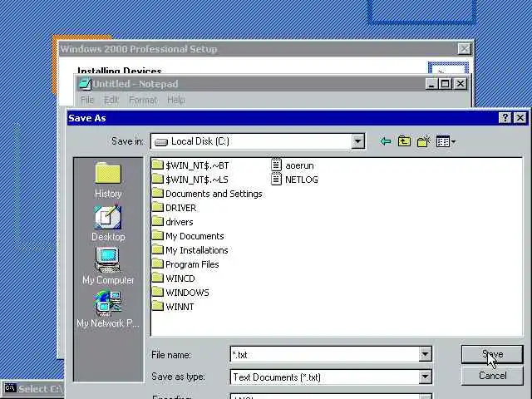Select the WINCD folder
The width and height of the screenshot is (532, 399).
(x=173, y=278)
